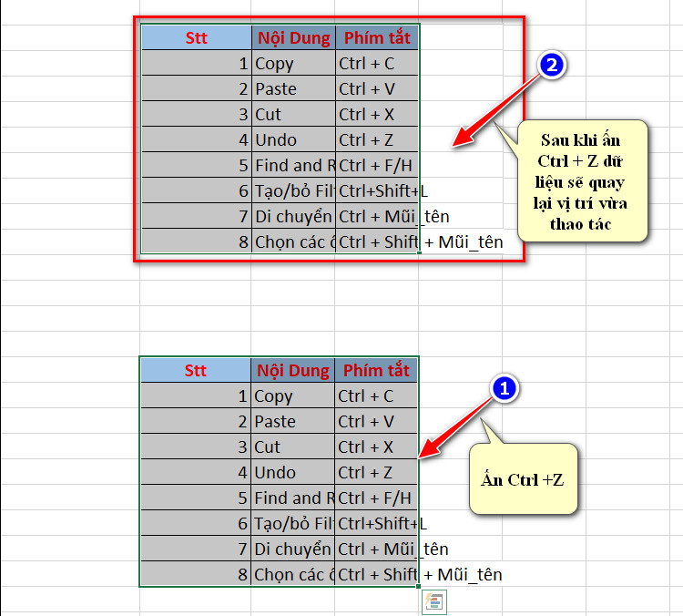683x616 pixels.
Task: Select the Nội Dung header in lower table
Action: point(292,370)
